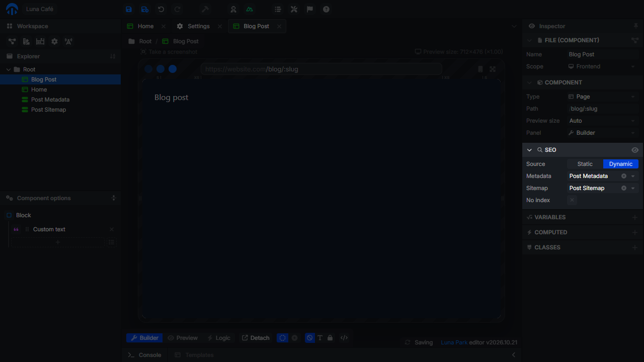Toggle the dashed circle selection mode button
Viewport: 644px width, 362px height.
pos(283,338)
